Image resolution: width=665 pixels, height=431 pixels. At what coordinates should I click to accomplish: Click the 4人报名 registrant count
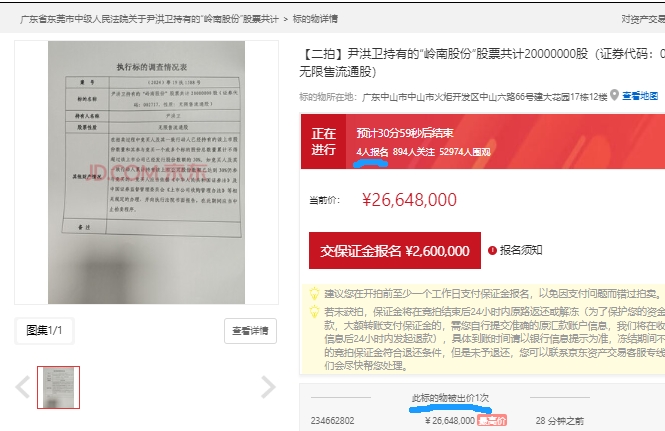pos(372,152)
